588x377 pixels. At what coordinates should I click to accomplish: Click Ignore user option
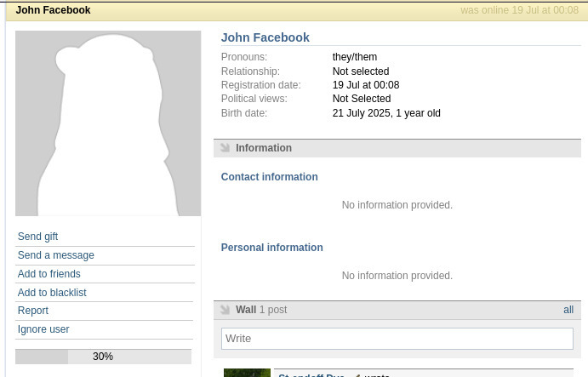(x=43, y=329)
